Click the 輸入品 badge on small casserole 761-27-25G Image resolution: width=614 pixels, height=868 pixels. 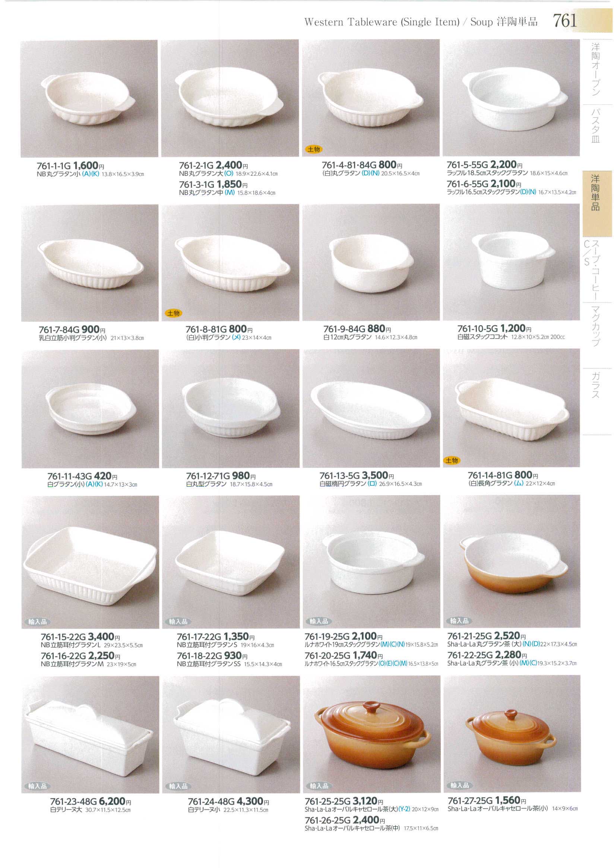(x=459, y=786)
